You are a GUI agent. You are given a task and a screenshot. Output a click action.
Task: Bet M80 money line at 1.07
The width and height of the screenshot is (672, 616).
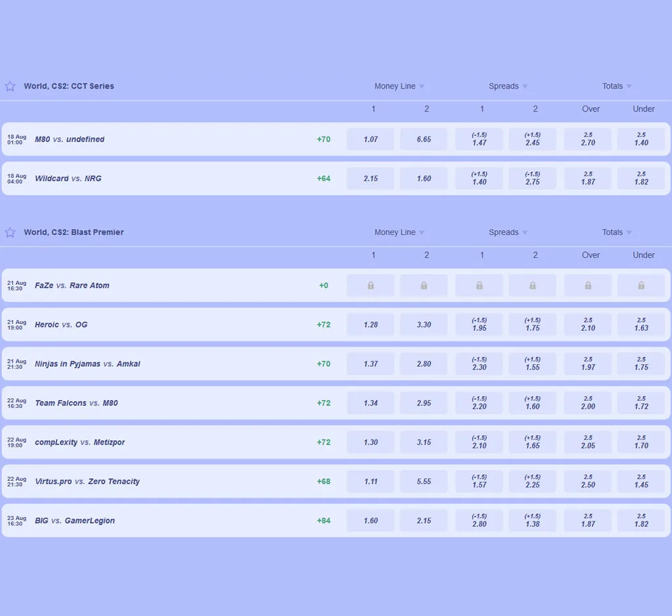click(371, 139)
